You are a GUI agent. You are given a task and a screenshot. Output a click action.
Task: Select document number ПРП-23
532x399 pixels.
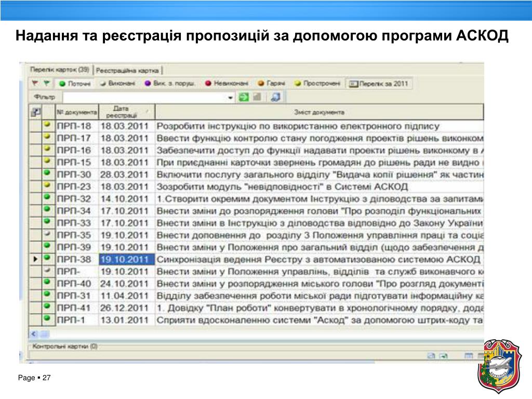pyautogui.click(x=74, y=187)
